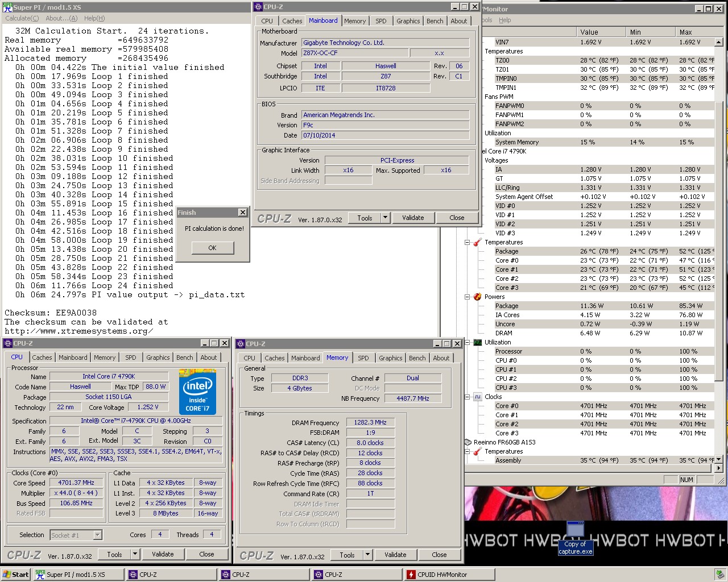The height and width of the screenshot is (582, 728).
Task: Click Validate in the CPU-Z Memory window
Action: (395, 555)
